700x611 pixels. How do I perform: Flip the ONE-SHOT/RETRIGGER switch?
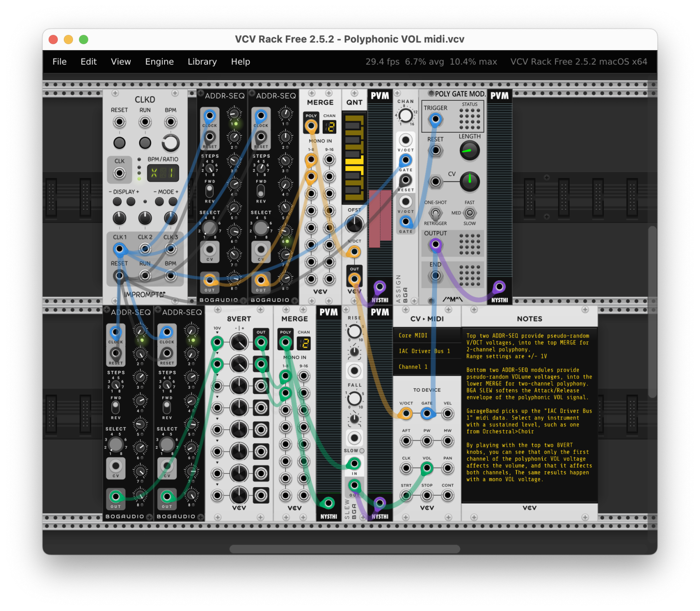(436, 213)
